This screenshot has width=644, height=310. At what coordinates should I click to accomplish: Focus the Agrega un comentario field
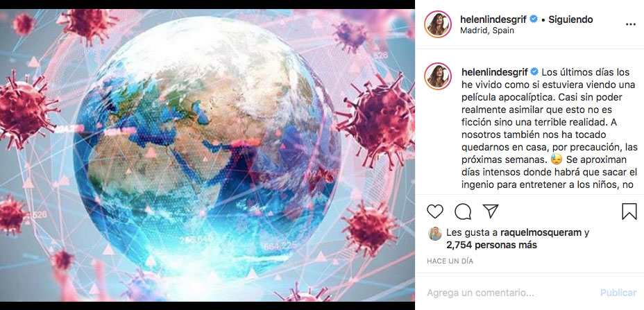tap(509, 293)
